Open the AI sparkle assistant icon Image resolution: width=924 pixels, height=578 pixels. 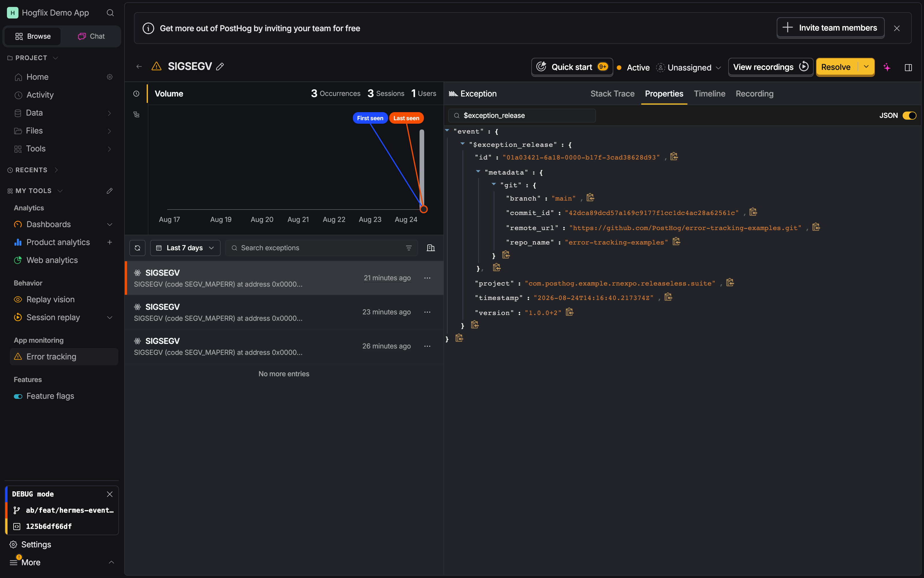click(886, 67)
